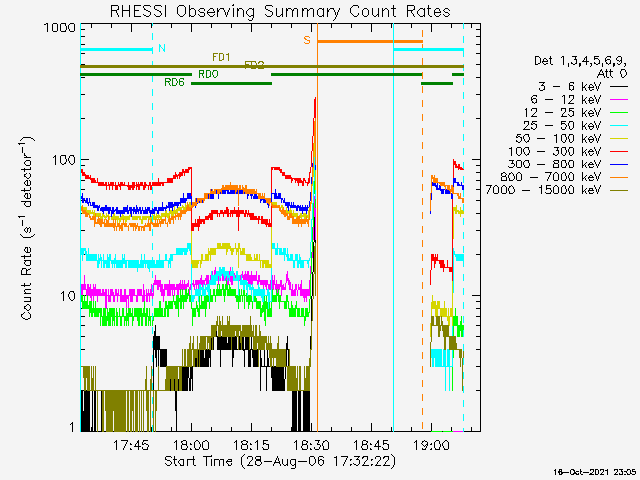Click the green 'RD6' flag label
The height and width of the screenshot is (480, 640).
(x=174, y=82)
